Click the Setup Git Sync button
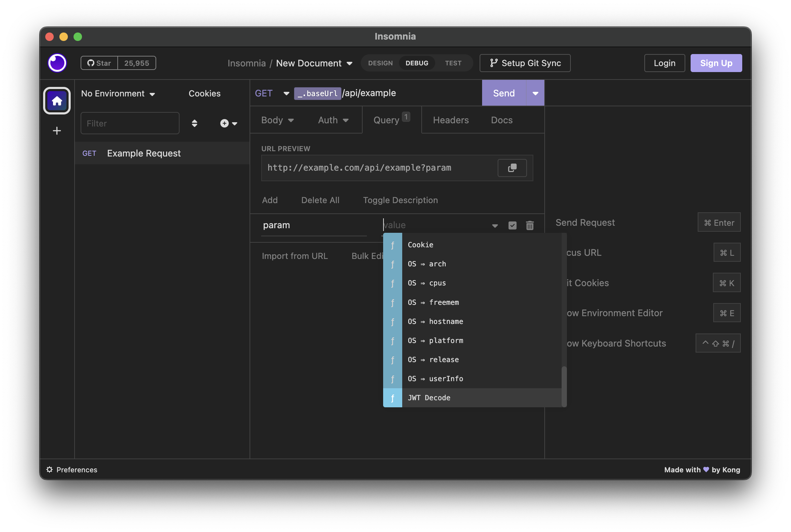This screenshot has width=791, height=532. tap(525, 63)
